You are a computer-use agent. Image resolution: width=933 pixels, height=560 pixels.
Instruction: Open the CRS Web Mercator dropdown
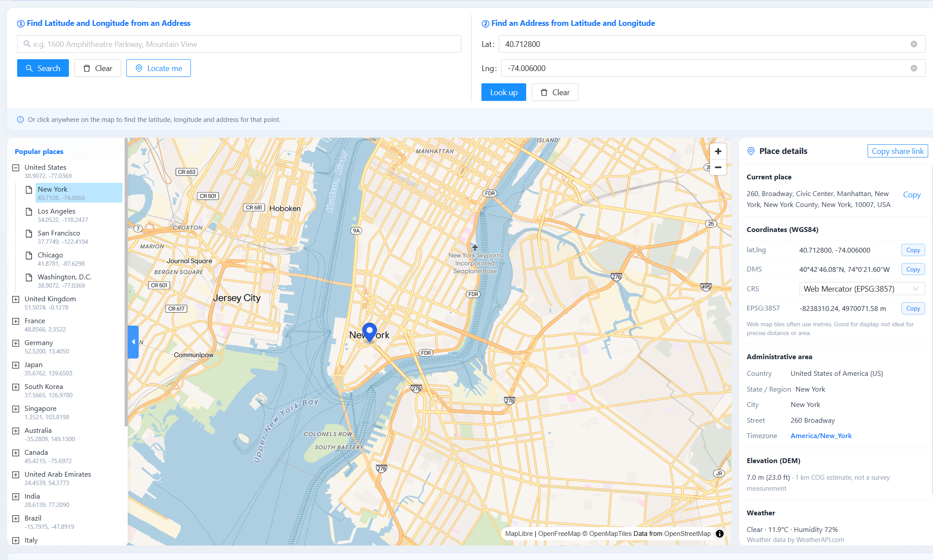862,289
